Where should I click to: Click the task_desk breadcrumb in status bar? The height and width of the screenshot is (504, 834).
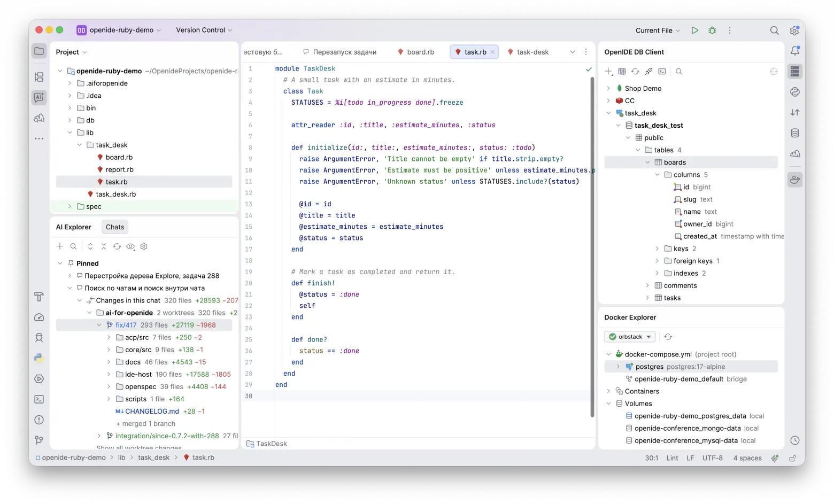pyautogui.click(x=153, y=458)
